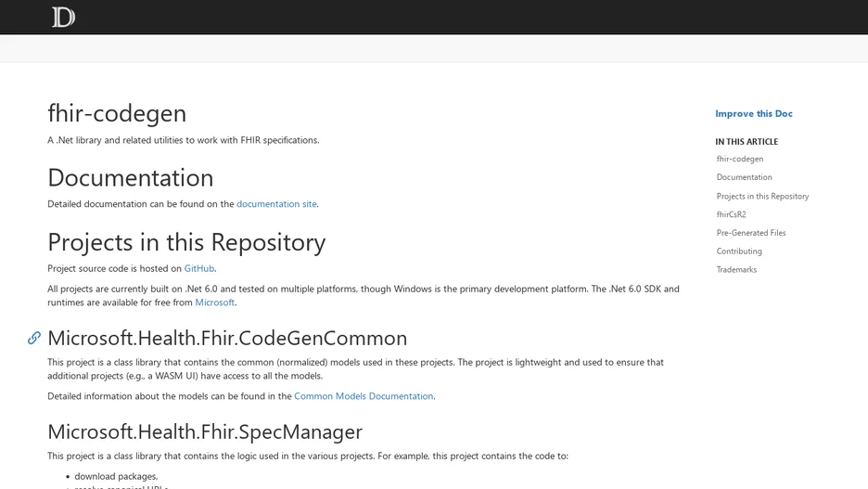Click the Microsoft.Health.Fhir.CodeGenCommon heading
Viewport: 868px width, 489px height.
click(227, 338)
